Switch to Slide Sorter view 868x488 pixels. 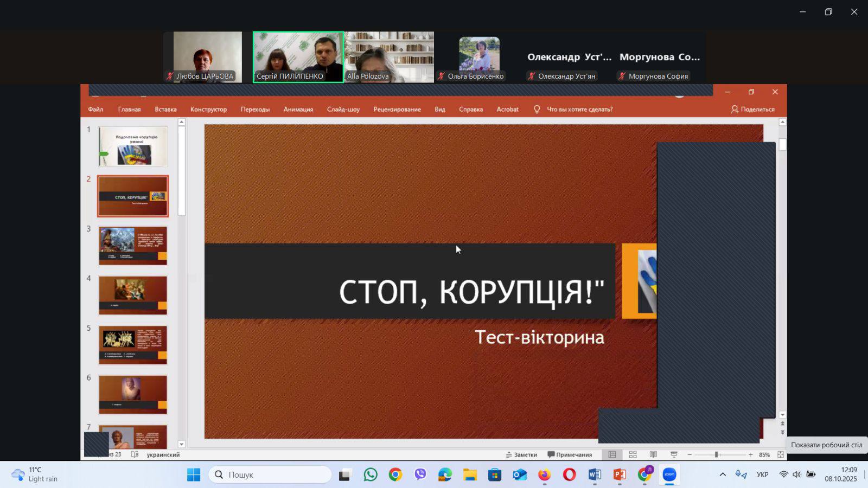point(633,454)
